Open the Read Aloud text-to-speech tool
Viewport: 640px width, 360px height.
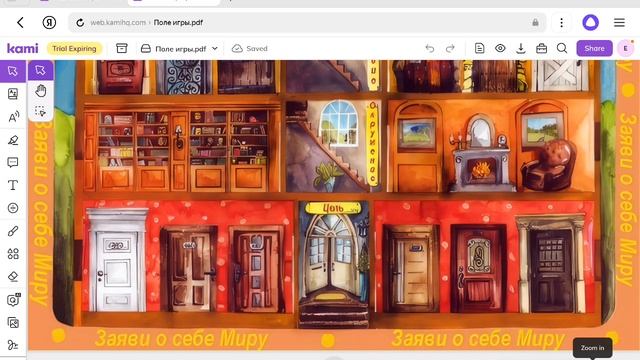tap(13, 117)
